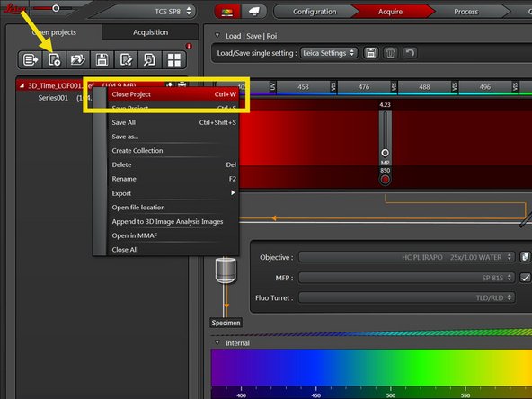532x399 pixels.
Task: Click the 850 wavelength value
Action: pyautogui.click(x=385, y=171)
